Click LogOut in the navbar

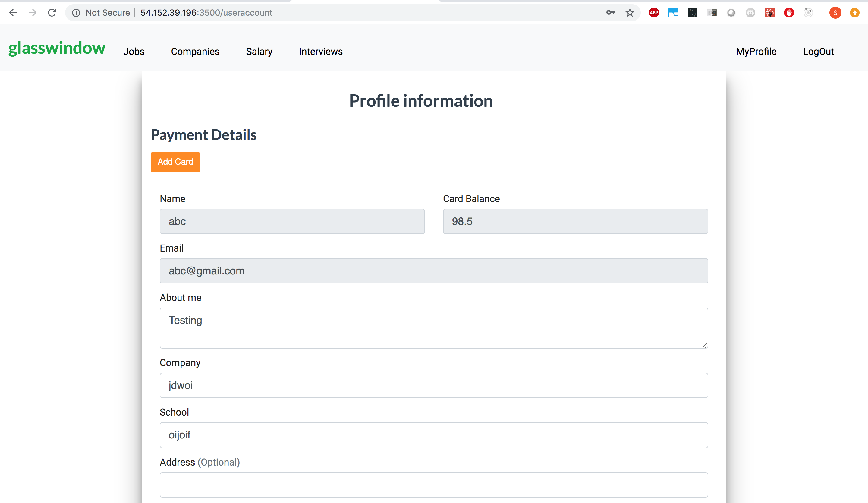[x=818, y=52]
